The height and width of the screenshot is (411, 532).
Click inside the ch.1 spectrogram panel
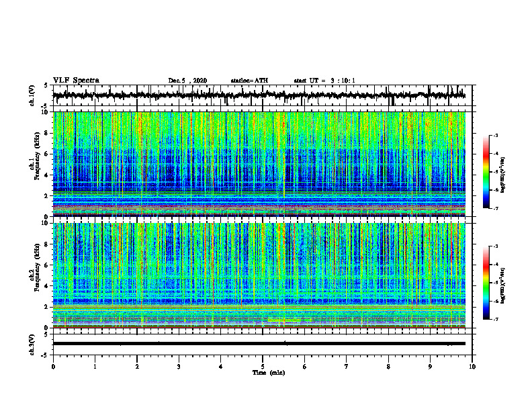(x=259, y=164)
